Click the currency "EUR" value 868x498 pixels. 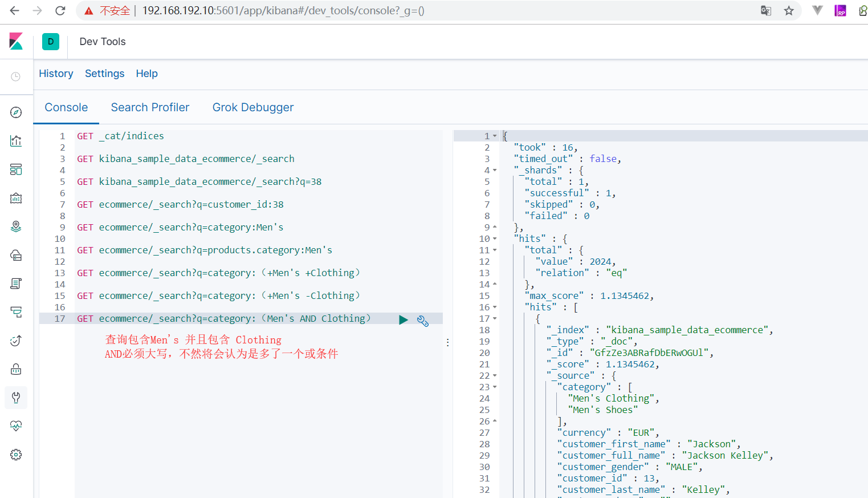(641, 432)
